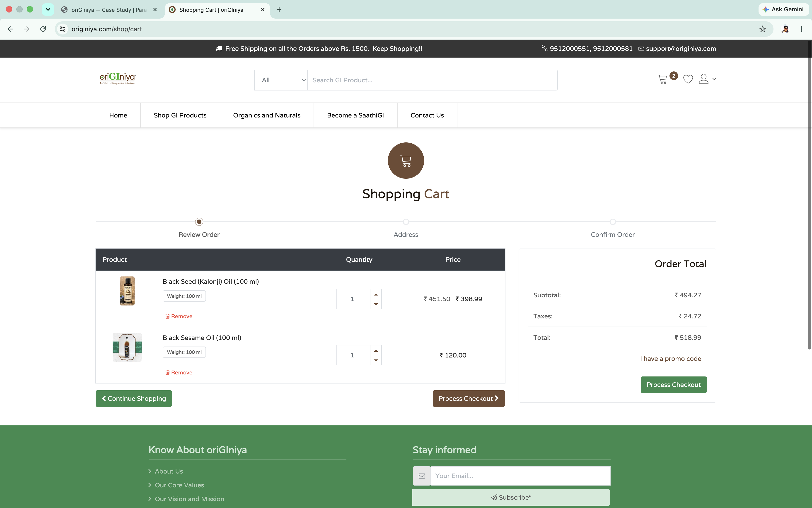Close the Shopping Cart tab
812x508 pixels.
263,9
